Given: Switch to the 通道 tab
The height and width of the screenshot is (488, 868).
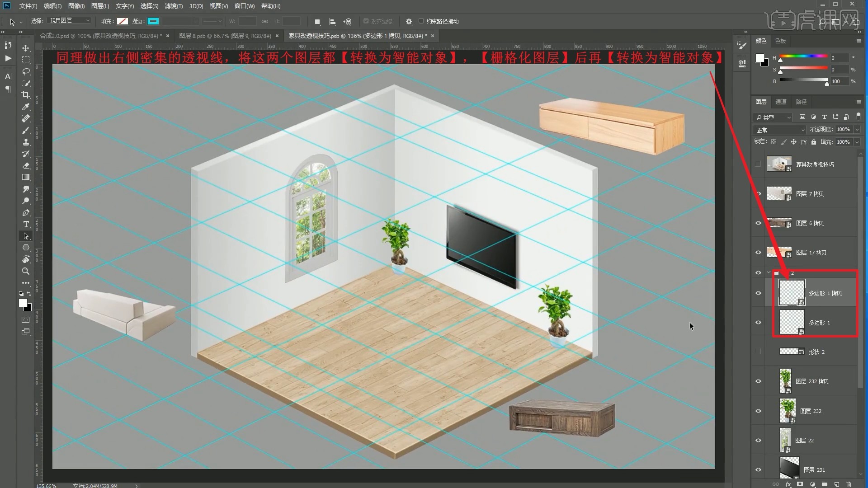Looking at the screenshot, I should 781,102.
